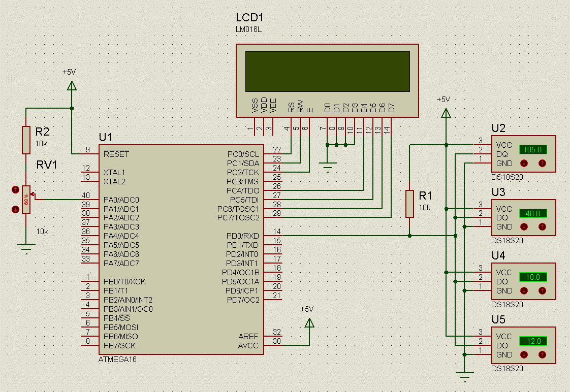Click the PB5/MOSI pin label
The width and height of the screenshot is (570, 392).
tap(121, 328)
